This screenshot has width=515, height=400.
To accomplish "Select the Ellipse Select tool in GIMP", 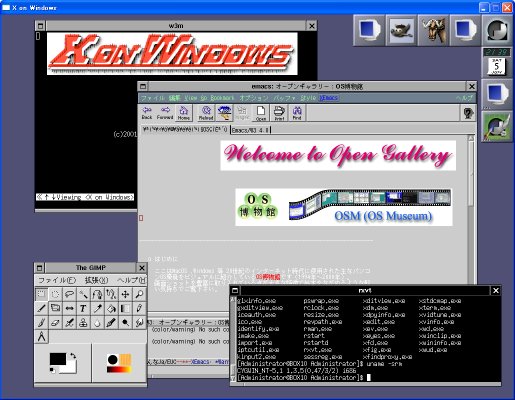I will tap(55, 294).
